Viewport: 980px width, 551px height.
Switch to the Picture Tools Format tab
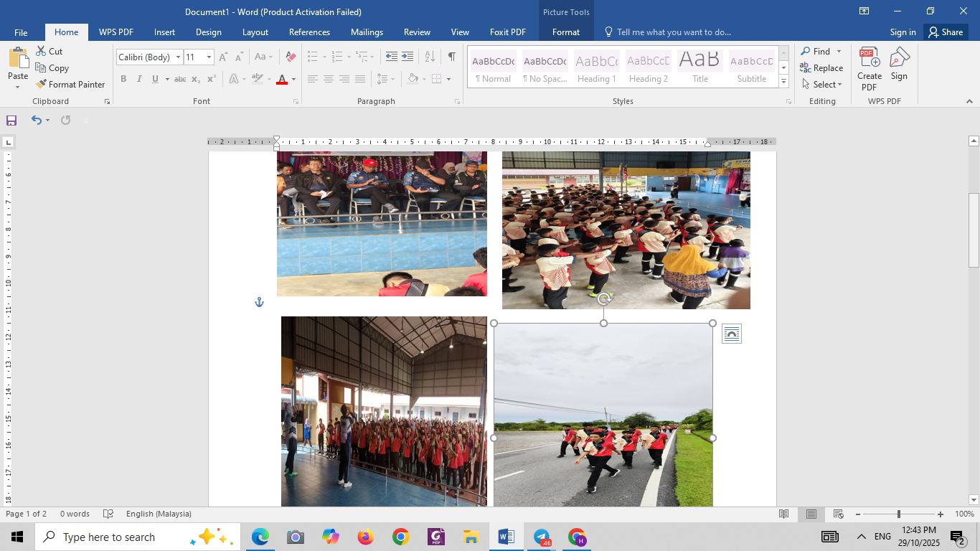[565, 32]
